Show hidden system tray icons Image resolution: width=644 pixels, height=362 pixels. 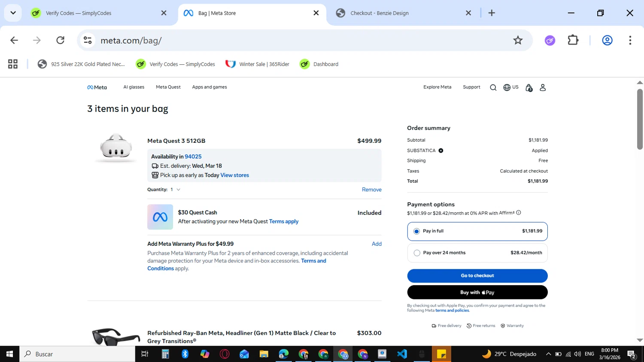pos(548,354)
